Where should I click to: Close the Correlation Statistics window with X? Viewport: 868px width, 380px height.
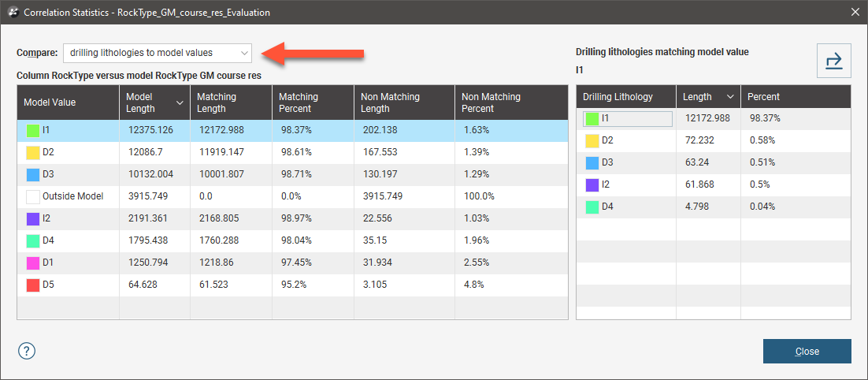[855, 12]
